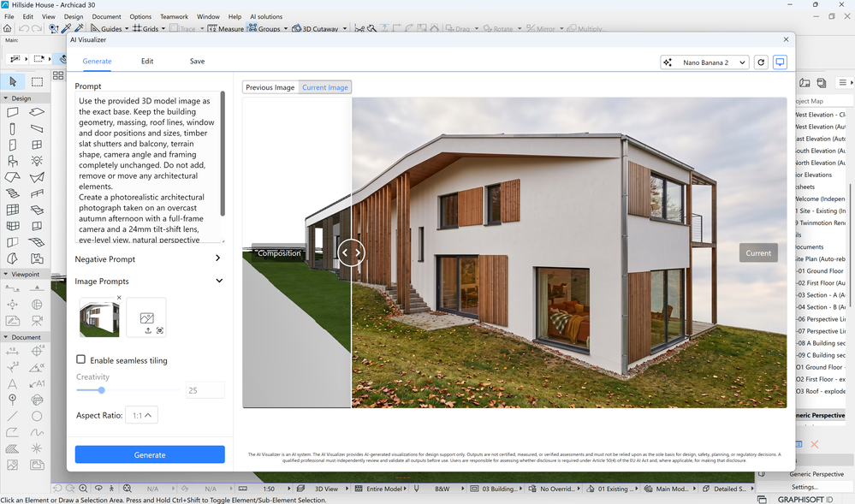The image size is (855, 504).
Task: Open the Teamwork menu
Action: 174,17
